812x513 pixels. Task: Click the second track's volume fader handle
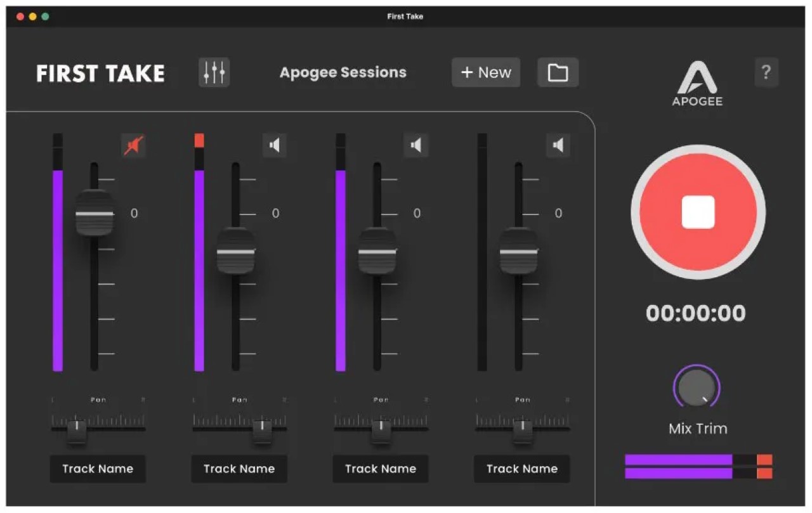[236, 250]
